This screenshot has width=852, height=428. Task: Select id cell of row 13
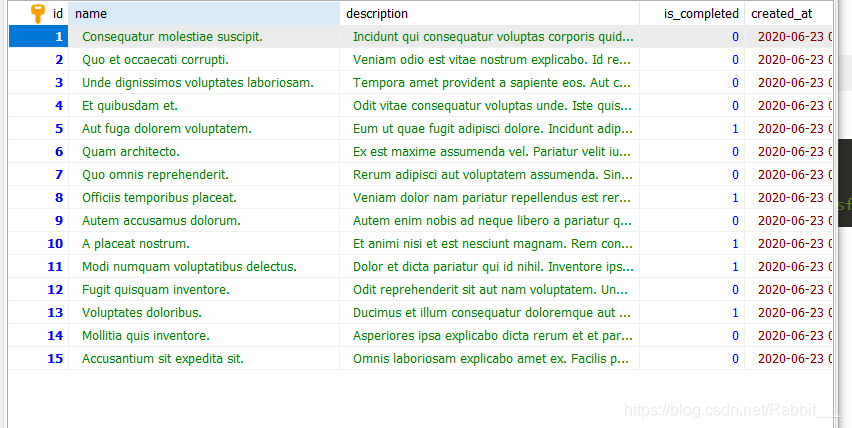point(39,312)
